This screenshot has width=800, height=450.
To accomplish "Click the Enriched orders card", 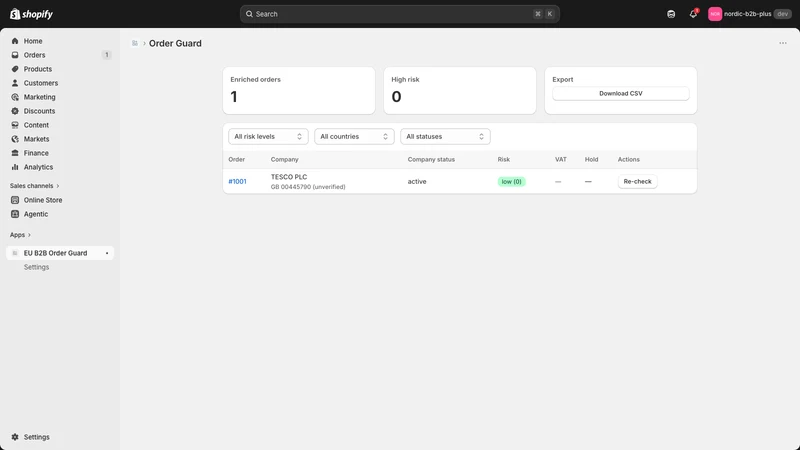I will tap(298, 90).
